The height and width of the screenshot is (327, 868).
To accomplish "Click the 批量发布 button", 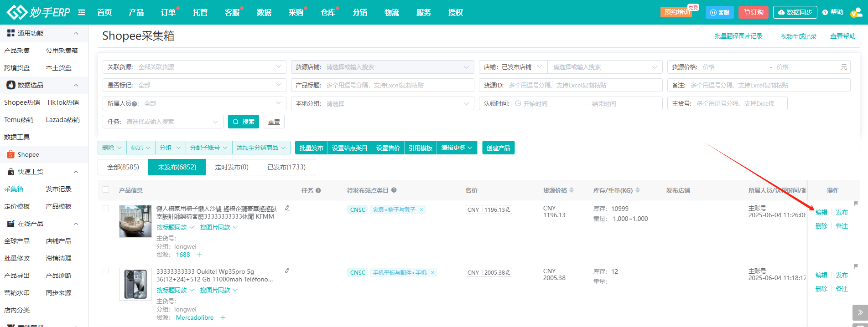I will pos(312,148).
